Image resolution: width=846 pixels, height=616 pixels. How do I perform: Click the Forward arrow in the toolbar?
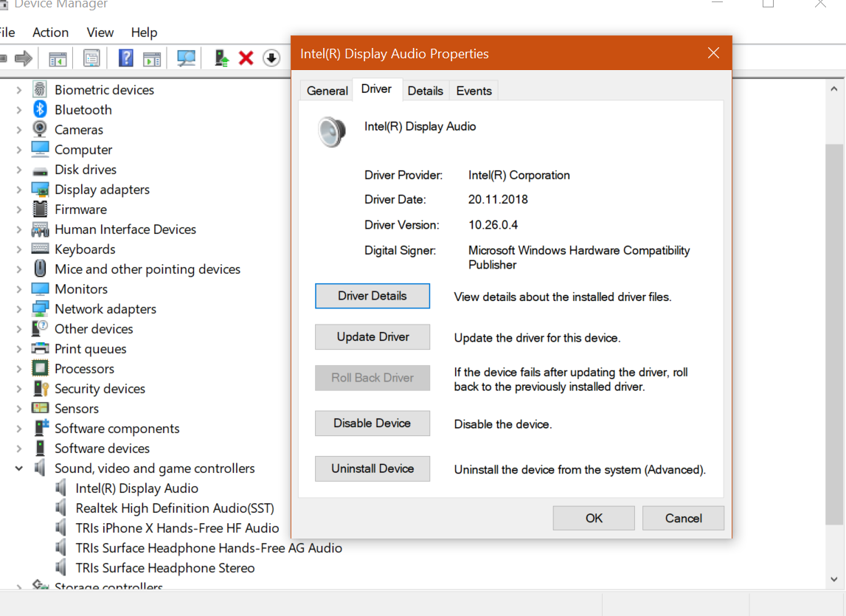click(x=23, y=58)
